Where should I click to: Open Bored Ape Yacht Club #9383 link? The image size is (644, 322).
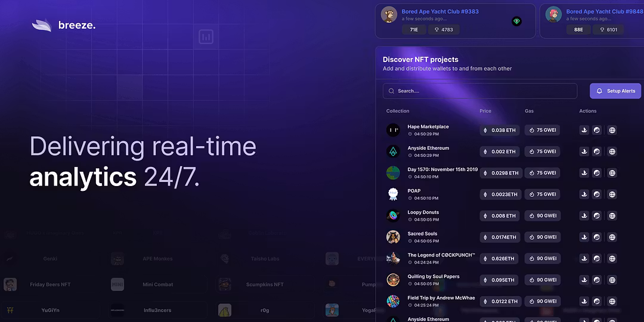(x=440, y=11)
